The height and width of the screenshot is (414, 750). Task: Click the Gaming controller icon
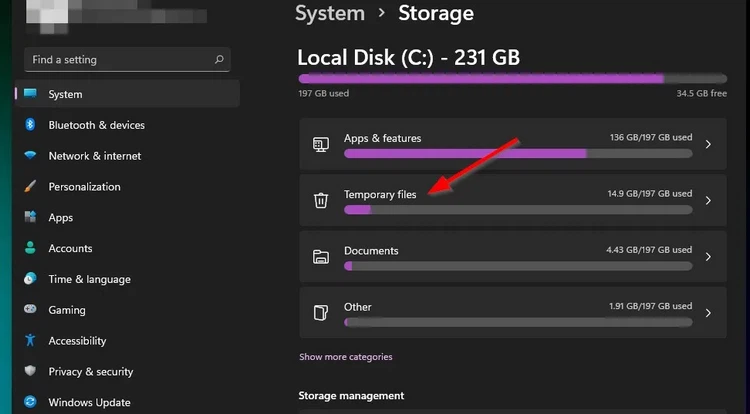[x=30, y=310]
